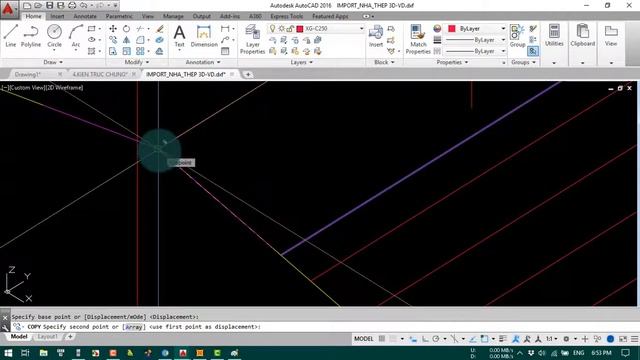
Task: Click the red layer color swatch
Action: (x=300, y=29)
